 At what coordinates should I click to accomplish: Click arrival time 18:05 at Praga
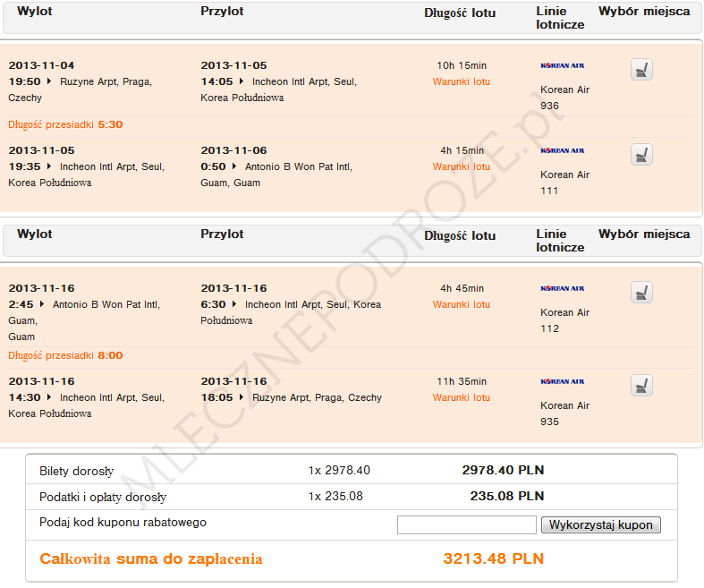(x=216, y=397)
